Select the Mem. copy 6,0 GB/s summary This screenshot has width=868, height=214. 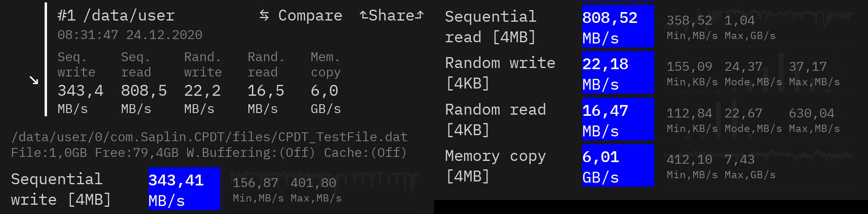click(325, 83)
